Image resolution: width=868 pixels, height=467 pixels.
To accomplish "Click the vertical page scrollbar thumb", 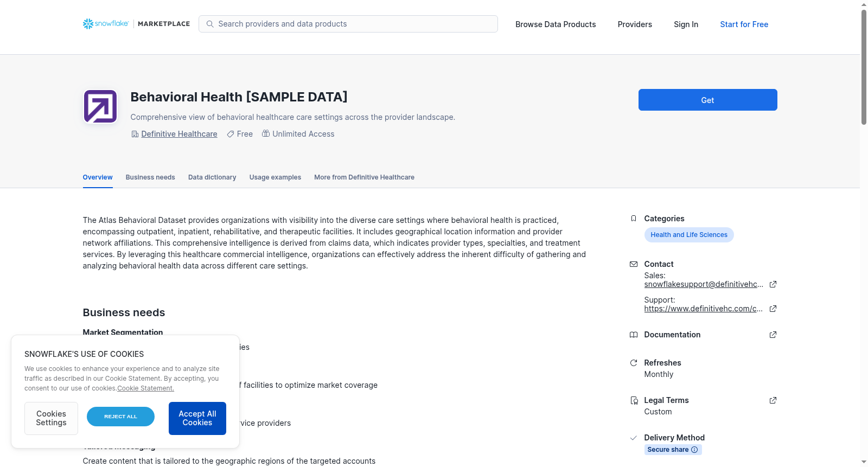I will coord(864,67).
